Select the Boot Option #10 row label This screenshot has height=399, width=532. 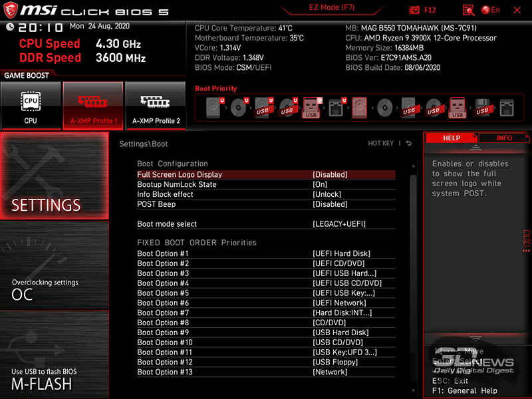(165, 342)
